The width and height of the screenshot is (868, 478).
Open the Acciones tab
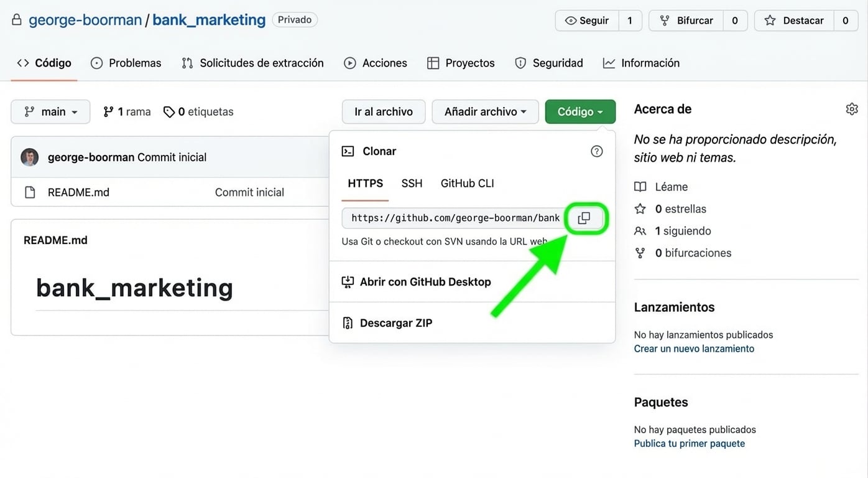tap(376, 63)
